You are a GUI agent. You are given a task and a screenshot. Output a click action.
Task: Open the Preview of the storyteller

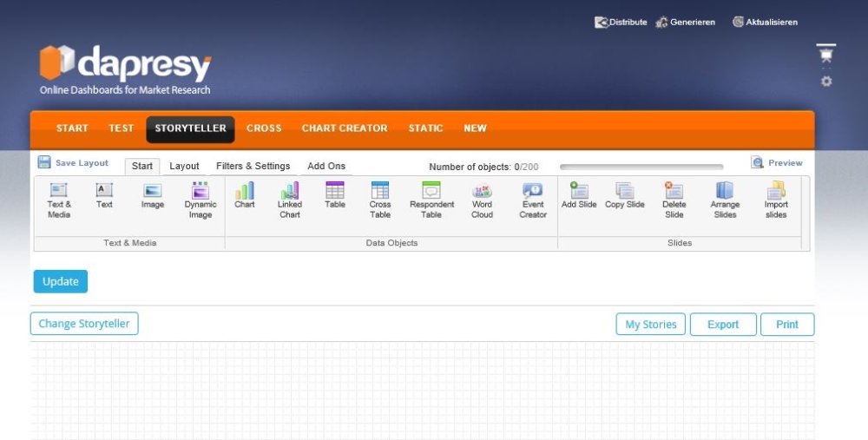click(x=777, y=162)
